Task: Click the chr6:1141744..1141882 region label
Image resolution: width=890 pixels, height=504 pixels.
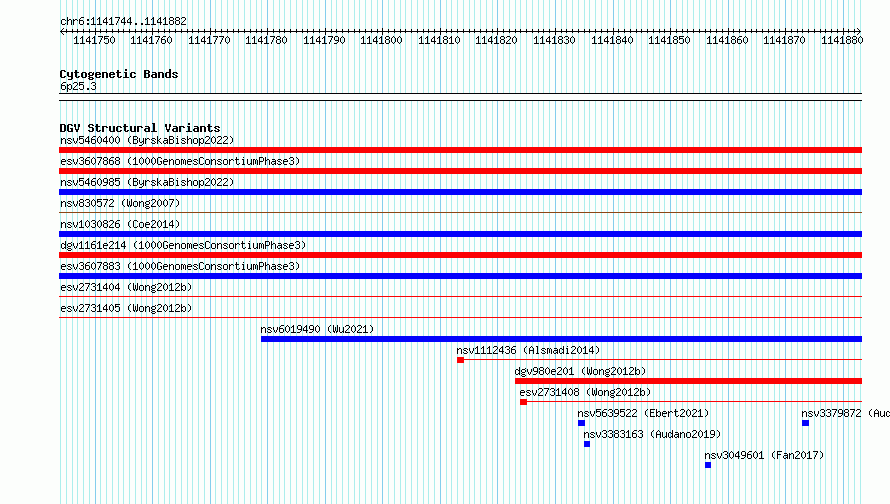Action: (123, 21)
